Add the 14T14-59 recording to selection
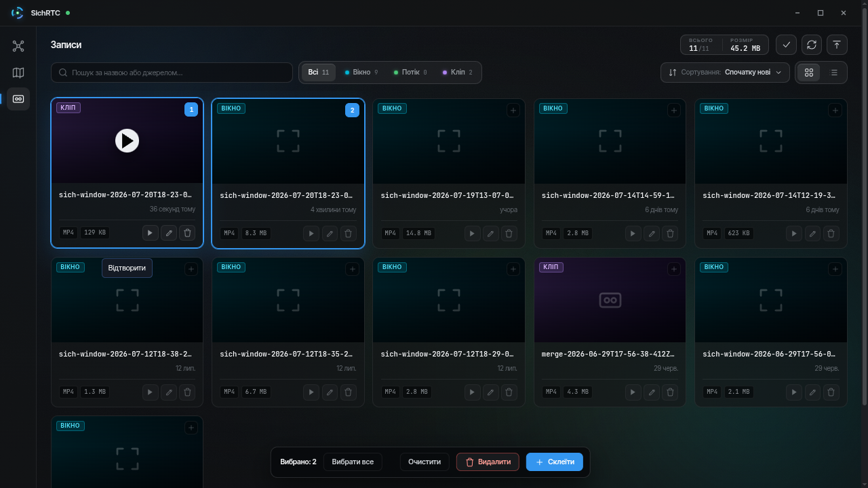 coord(673,110)
